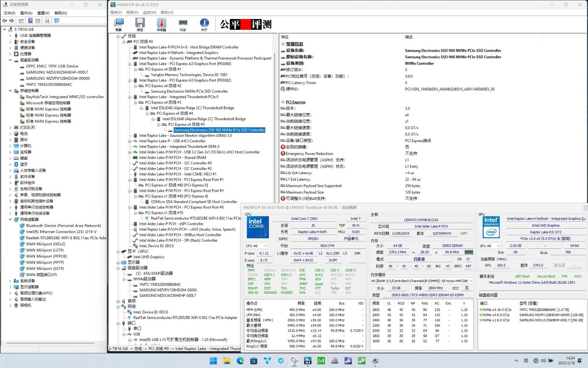Open Microsoft Store taskbar icon
Viewport: 588px width, 368px height.
click(254, 361)
